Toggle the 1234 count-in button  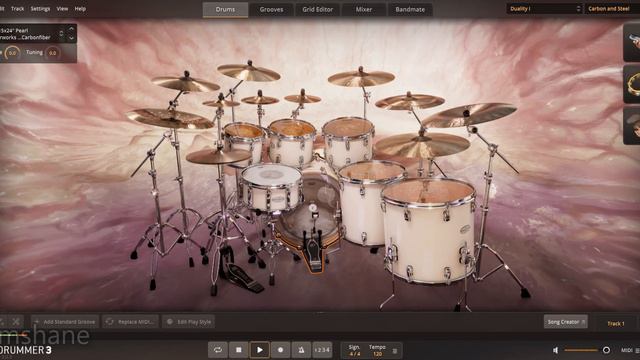pyautogui.click(x=322, y=350)
